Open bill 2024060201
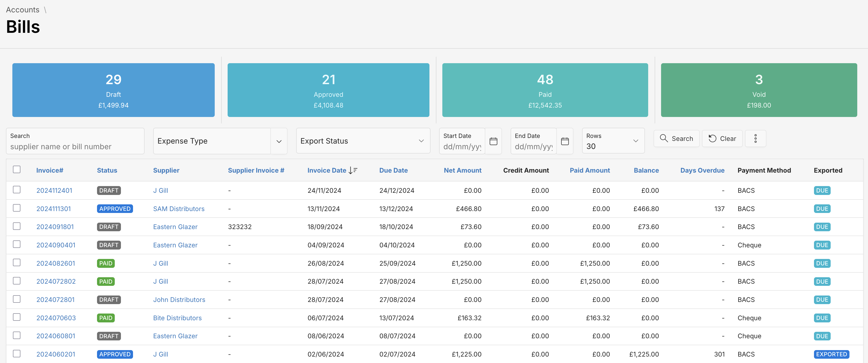Screen dimensions: 868x363 pos(56,354)
